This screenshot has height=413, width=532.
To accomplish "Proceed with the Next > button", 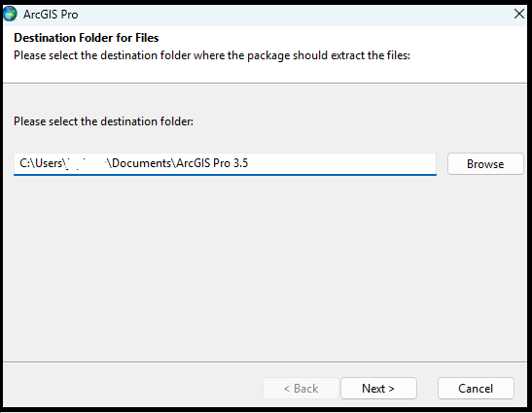I will pos(378,389).
